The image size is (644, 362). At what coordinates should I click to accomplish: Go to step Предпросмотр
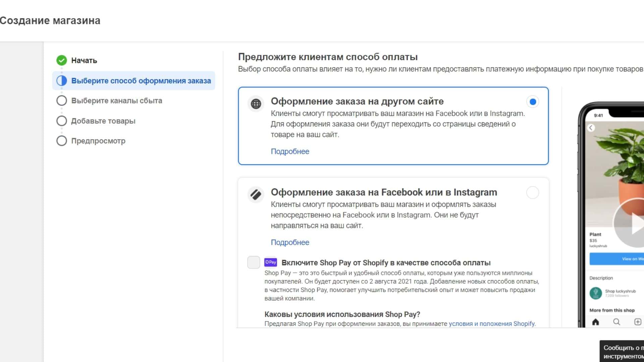98,141
